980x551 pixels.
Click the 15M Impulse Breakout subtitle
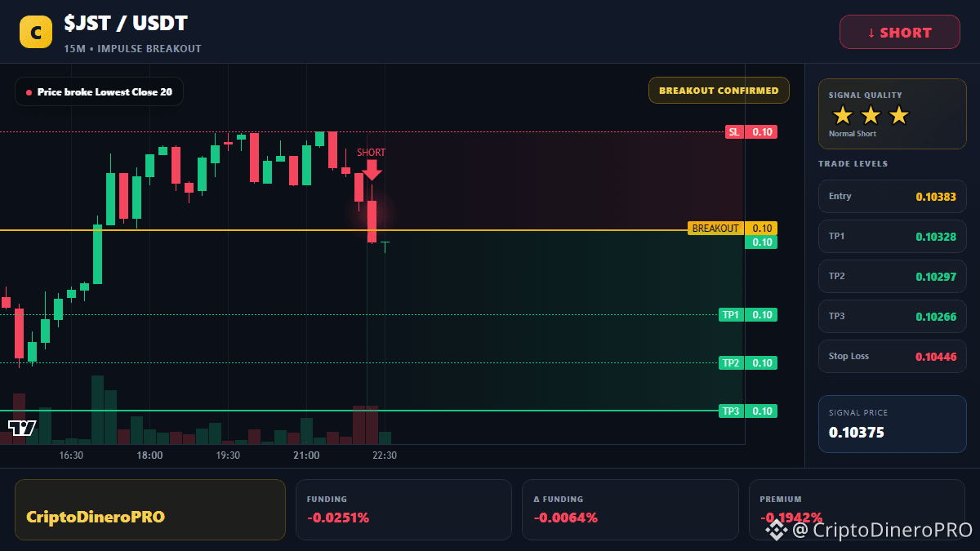[132, 49]
